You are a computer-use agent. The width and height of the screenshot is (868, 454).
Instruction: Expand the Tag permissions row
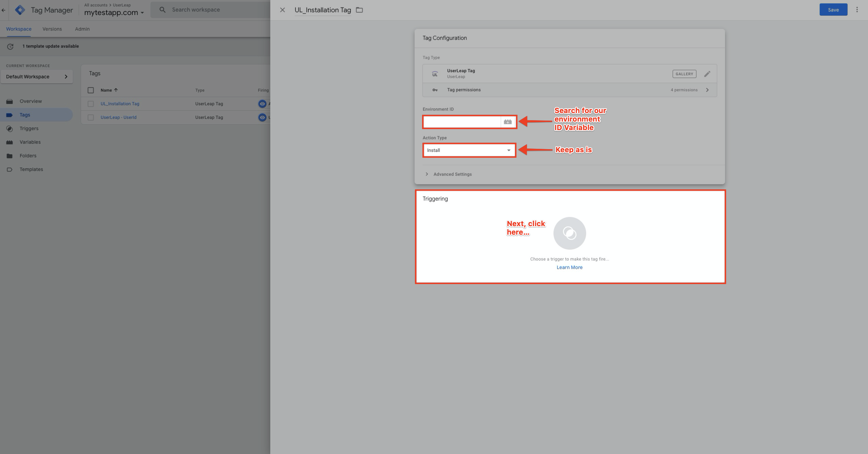pos(569,90)
